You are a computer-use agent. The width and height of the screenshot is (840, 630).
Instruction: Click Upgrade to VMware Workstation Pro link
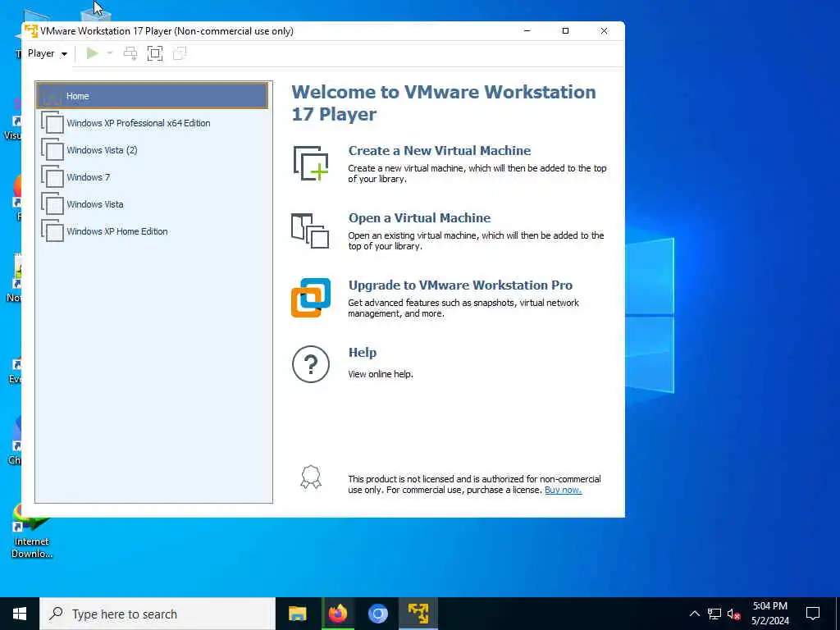[x=460, y=285]
